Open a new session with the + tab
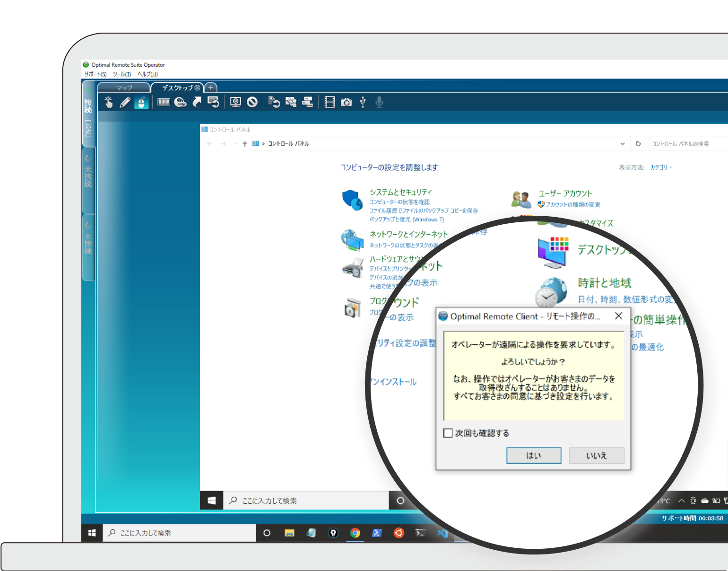Image resolution: width=728 pixels, height=571 pixels. pyautogui.click(x=210, y=87)
